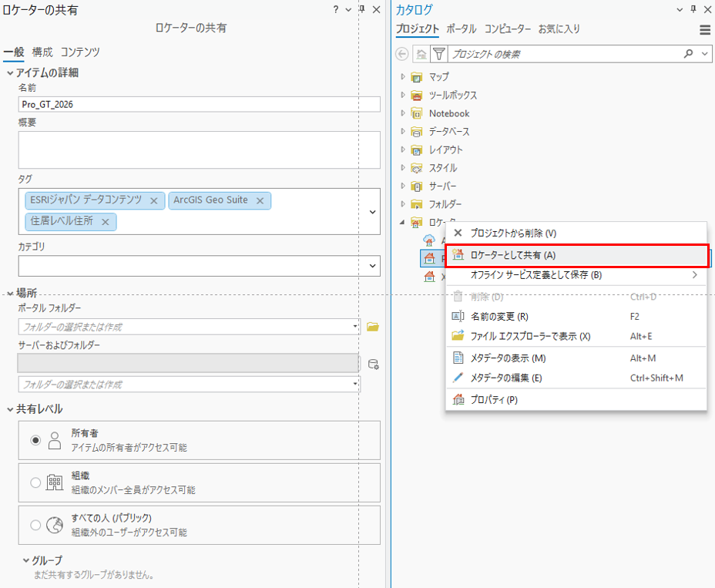Switch to the 構成 tab
The image size is (715, 588).
(42, 52)
